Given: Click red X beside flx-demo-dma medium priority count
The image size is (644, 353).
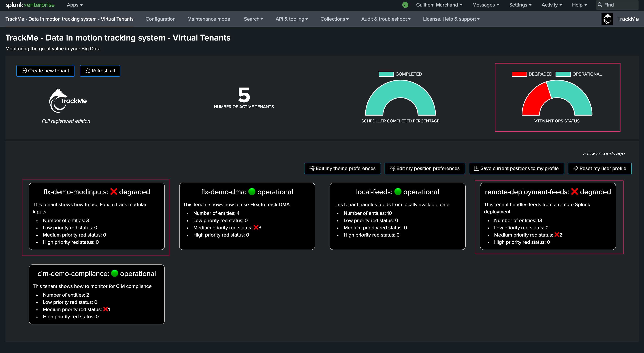Looking at the screenshot, I should 256,227.
